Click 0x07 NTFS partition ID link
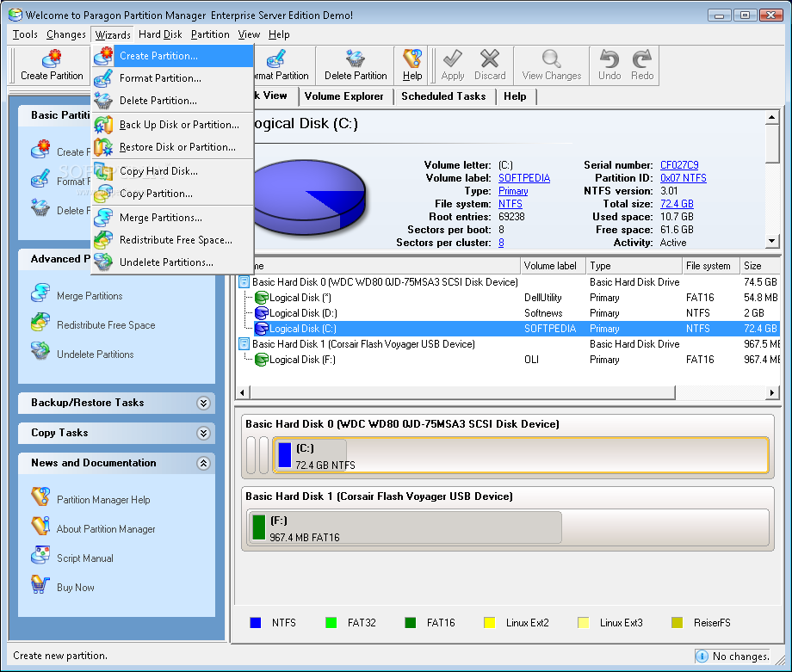The image size is (792, 672). tap(684, 178)
